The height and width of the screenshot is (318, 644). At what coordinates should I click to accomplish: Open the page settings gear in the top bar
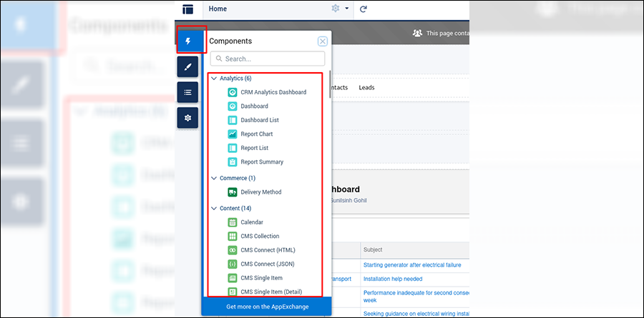coord(336,9)
